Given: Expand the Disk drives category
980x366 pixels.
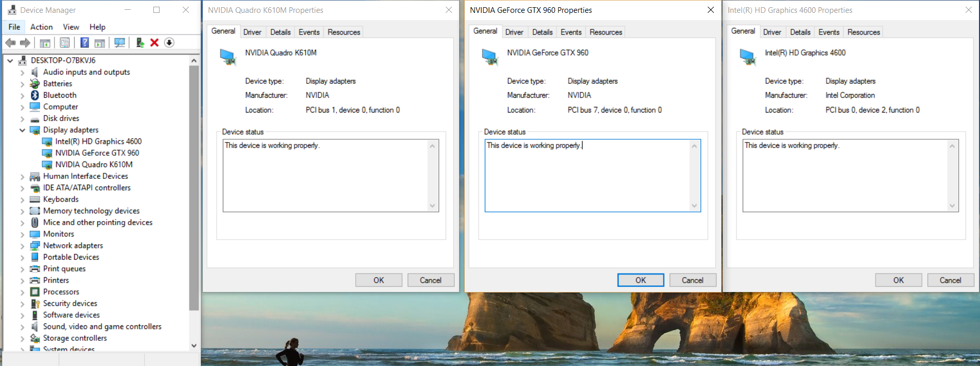Looking at the screenshot, I should coord(22,119).
